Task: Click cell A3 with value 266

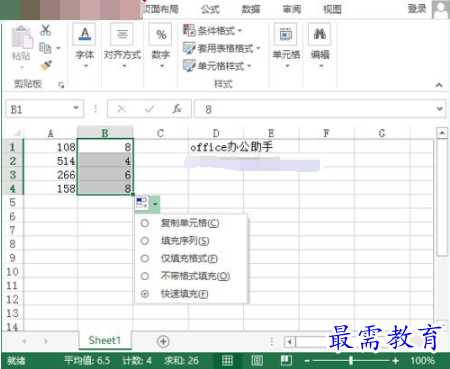Action: pos(50,175)
